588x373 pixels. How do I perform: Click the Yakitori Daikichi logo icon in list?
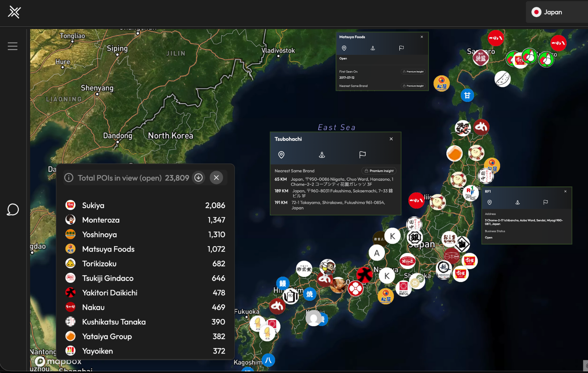tap(70, 292)
